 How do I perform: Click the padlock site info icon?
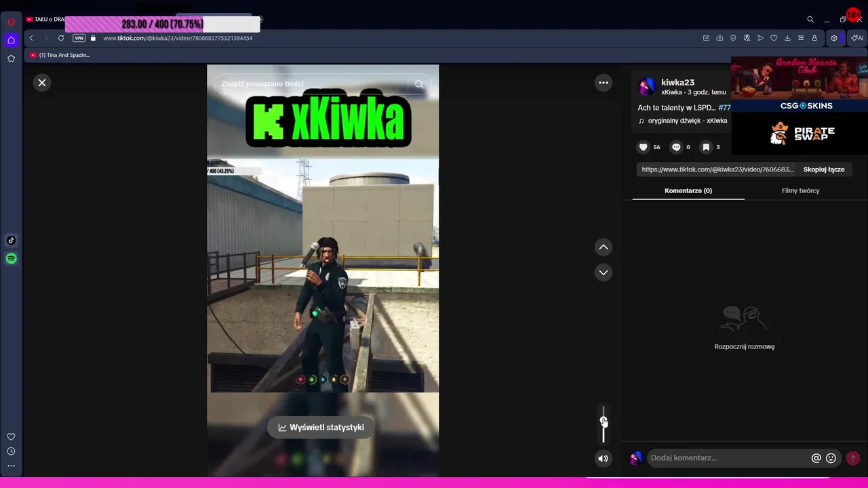click(93, 38)
